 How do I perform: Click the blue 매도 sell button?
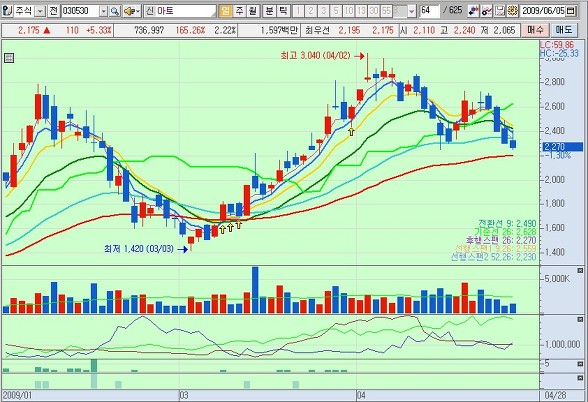click(x=563, y=30)
